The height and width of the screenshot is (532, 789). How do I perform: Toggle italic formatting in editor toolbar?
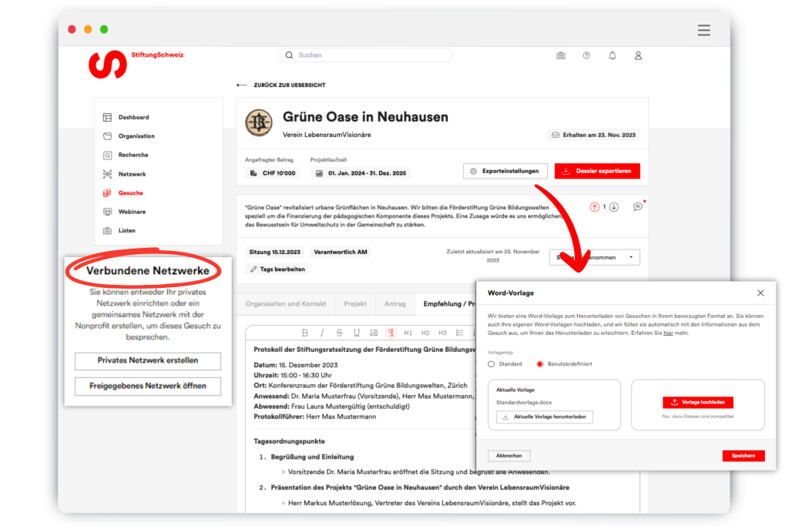tap(322, 333)
